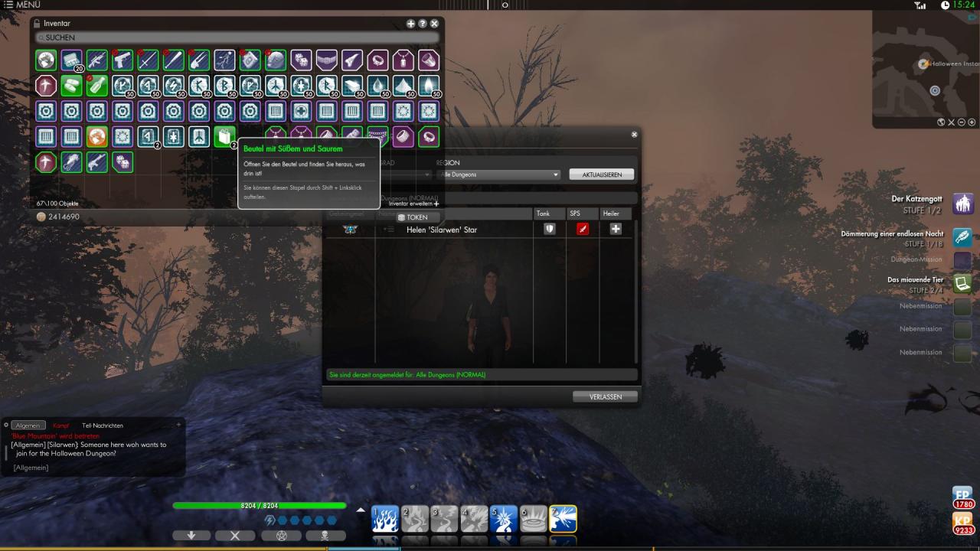
Task: Switch to the Allgemein chat tab
Action: (28, 425)
